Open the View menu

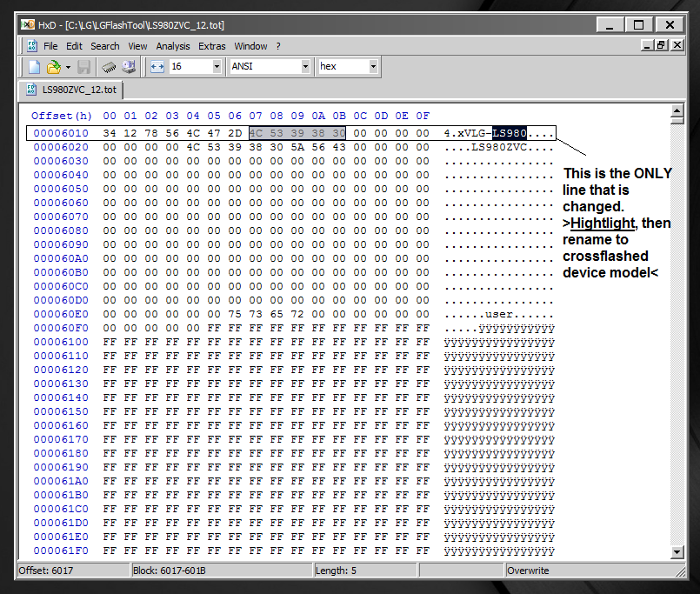137,46
